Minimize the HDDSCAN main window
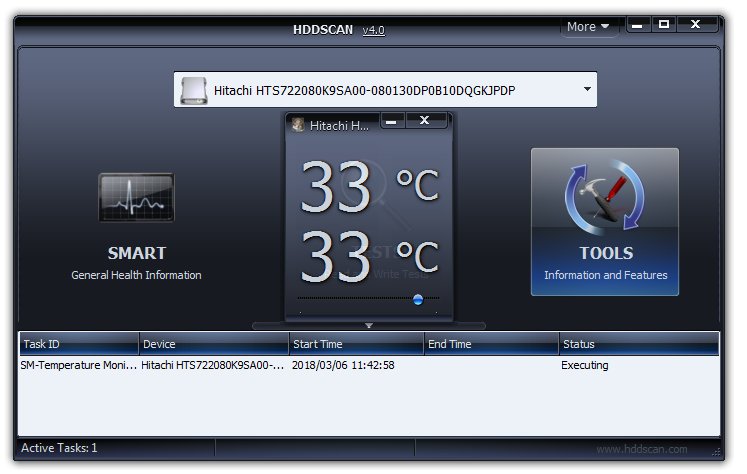The height and width of the screenshot is (474, 747). point(637,25)
